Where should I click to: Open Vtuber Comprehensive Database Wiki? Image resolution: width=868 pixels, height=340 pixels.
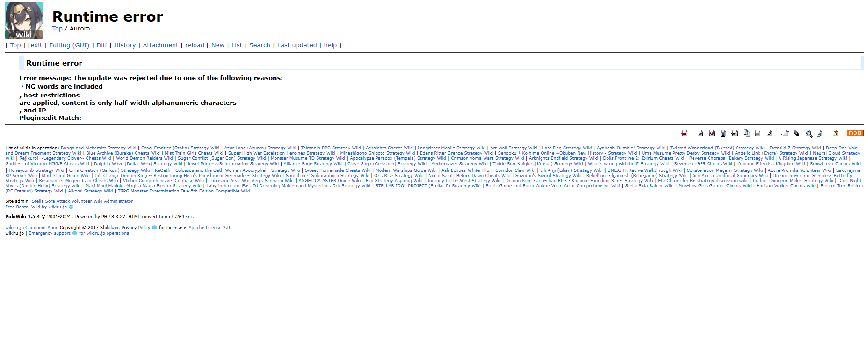pyautogui.click(x=163, y=181)
